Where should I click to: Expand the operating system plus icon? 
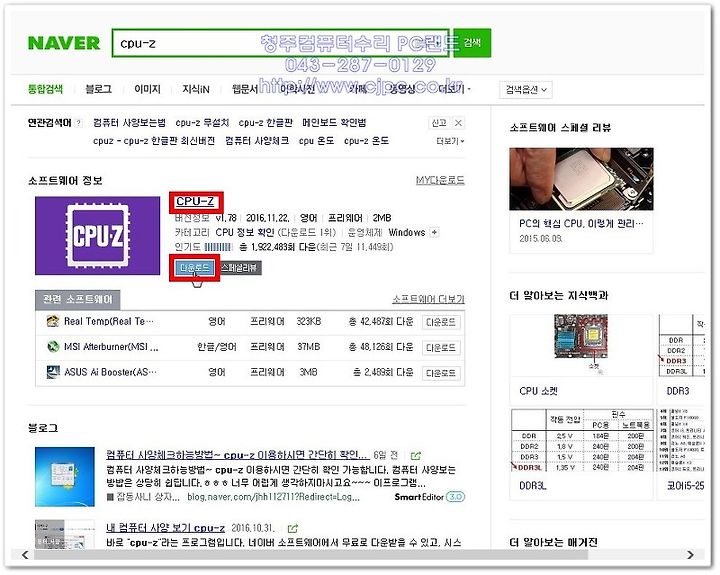click(x=433, y=232)
